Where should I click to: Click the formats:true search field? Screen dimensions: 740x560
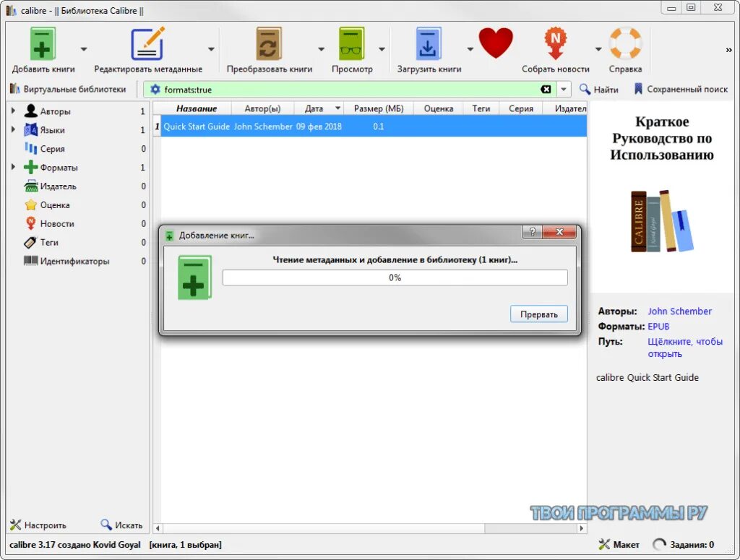pyautogui.click(x=349, y=89)
